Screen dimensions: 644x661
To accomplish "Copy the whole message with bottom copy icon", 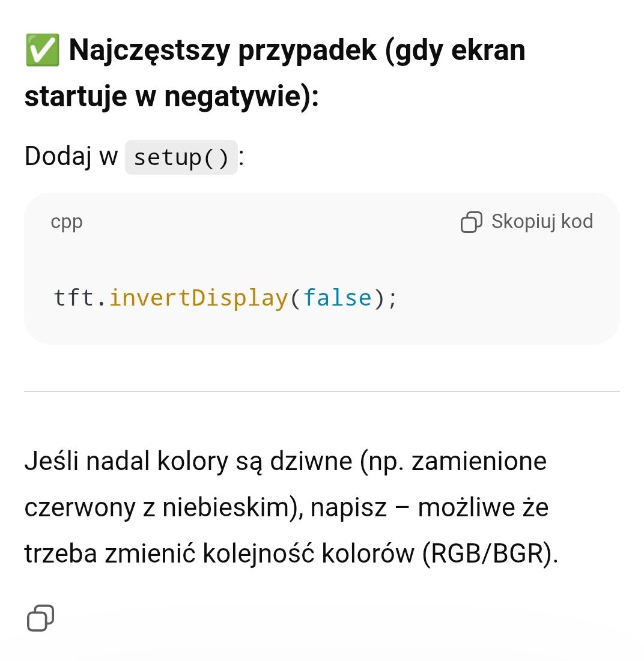I will click(40, 618).
